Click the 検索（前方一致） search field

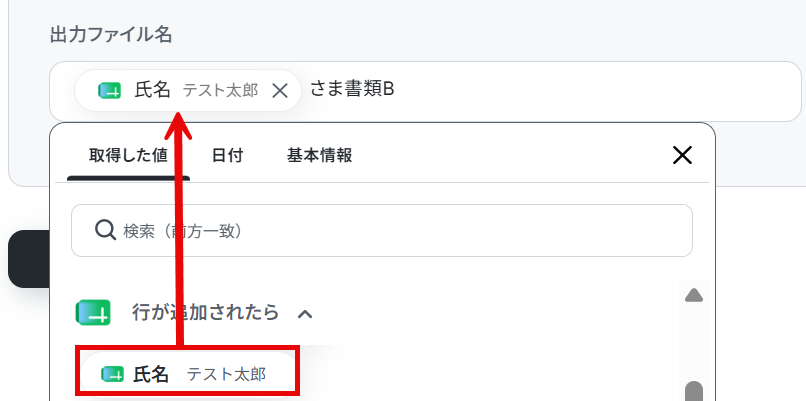pyautogui.click(x=381, y=231)
